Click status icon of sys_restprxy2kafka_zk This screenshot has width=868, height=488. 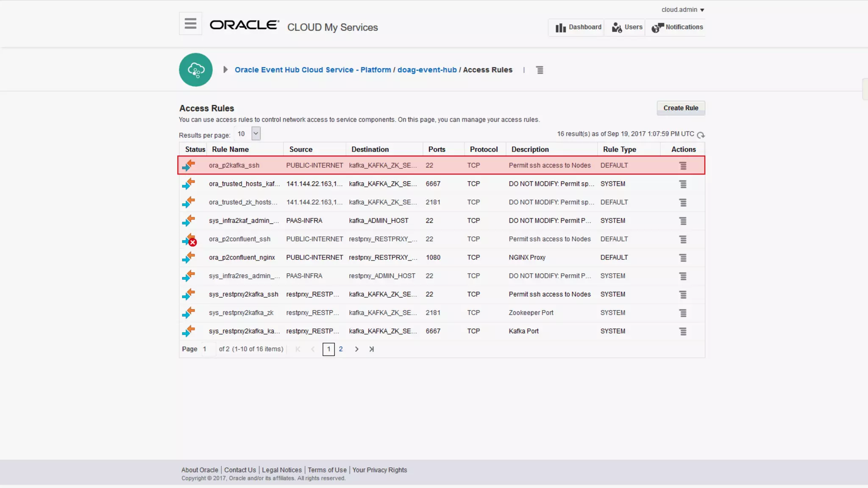coord(189,313)
